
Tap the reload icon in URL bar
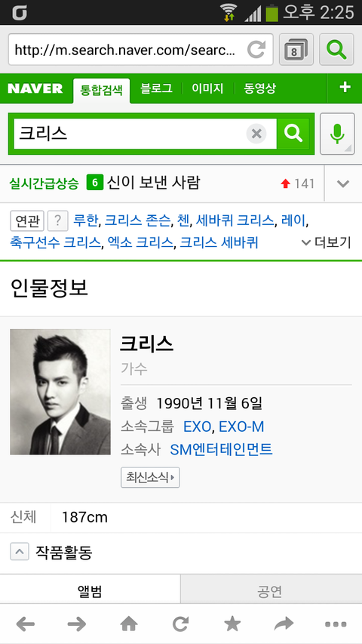[x=256, y=50]
